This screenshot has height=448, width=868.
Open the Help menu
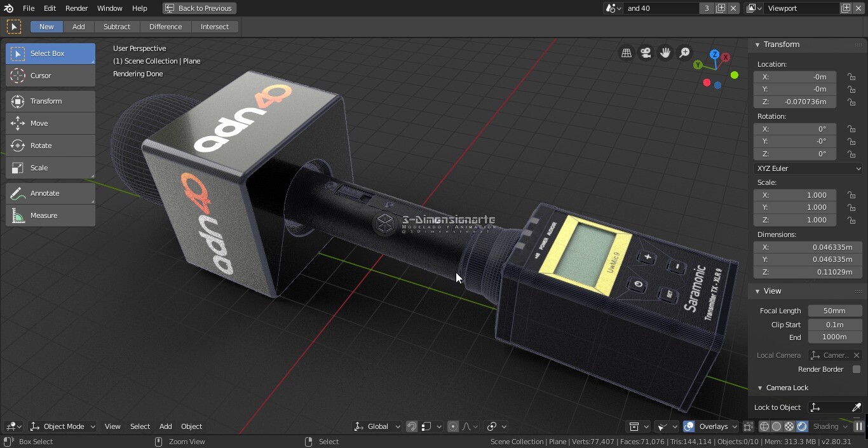139,8
